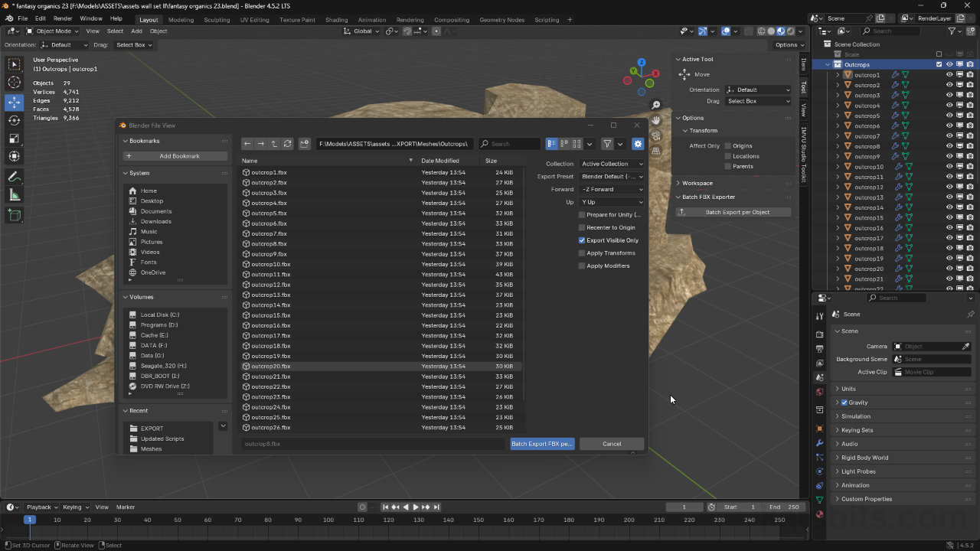Click the file browser settings gear icon
This screenshot has width=980, height=551.
[x=638, y=144]
